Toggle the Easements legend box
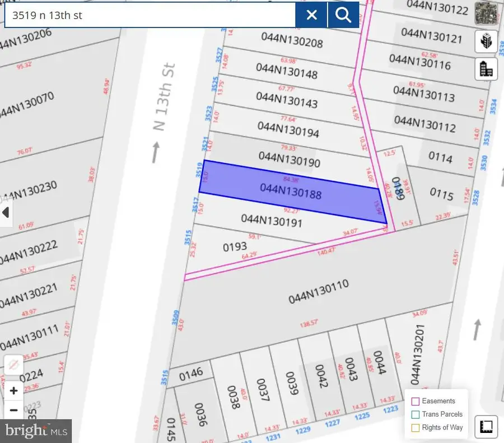504x443 pixels. [416, 401]
